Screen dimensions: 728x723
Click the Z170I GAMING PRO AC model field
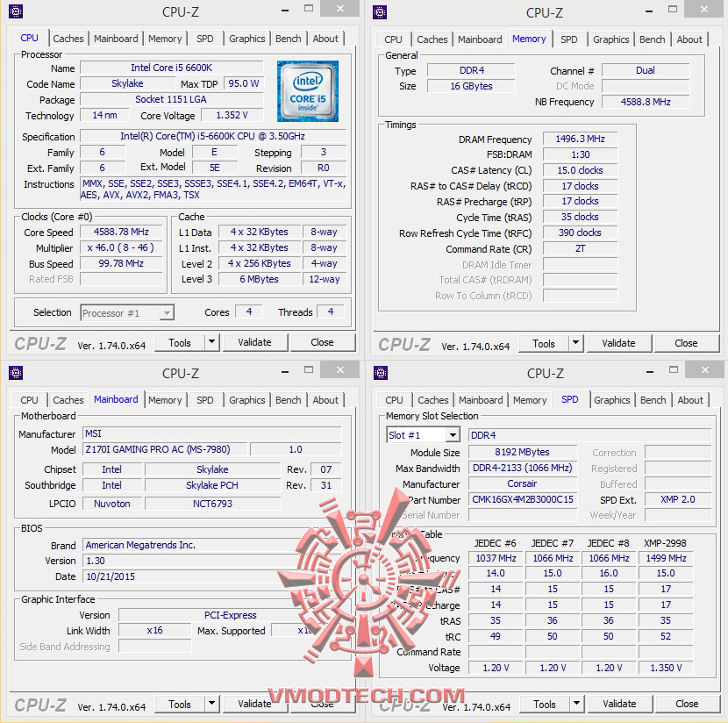165,449
